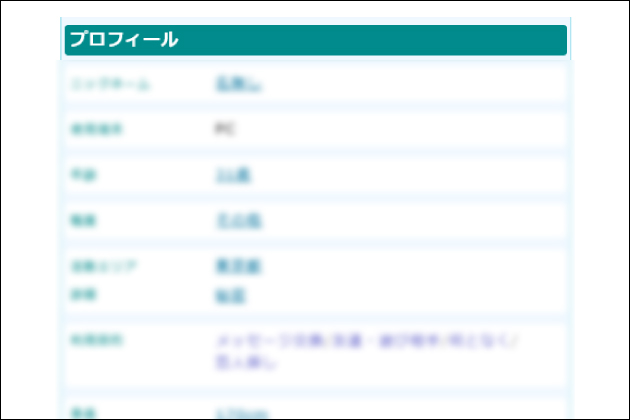Click the nickname row label
Viewport: 630px width, 420px height.
coord(110,85)
